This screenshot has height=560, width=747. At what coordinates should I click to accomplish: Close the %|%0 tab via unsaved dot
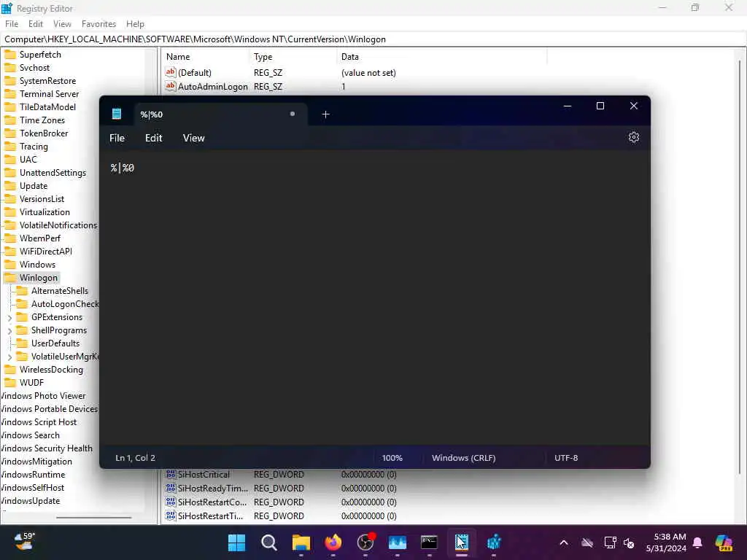coord(293,114)
